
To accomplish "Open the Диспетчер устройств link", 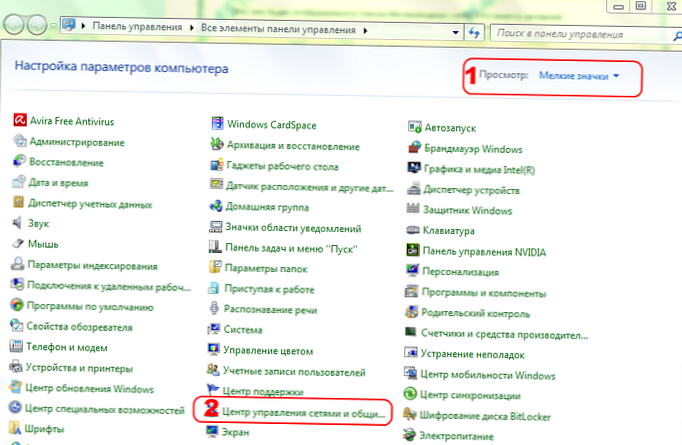I will point(471,190).
